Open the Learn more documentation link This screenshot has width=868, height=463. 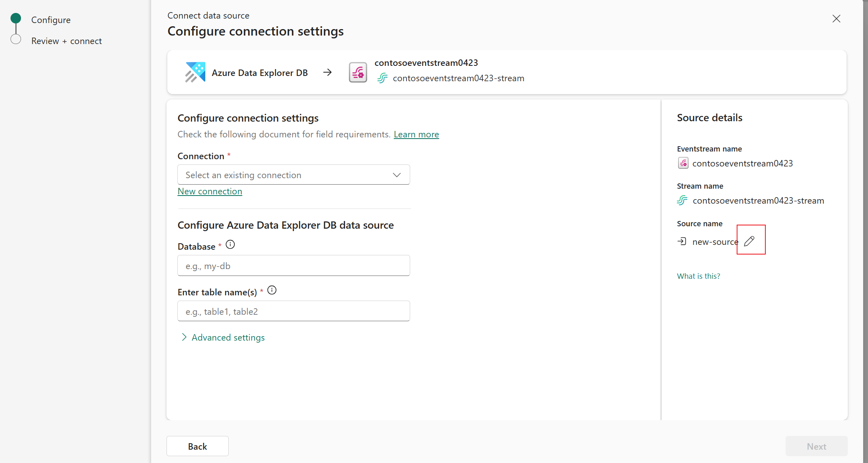(416, 134)
